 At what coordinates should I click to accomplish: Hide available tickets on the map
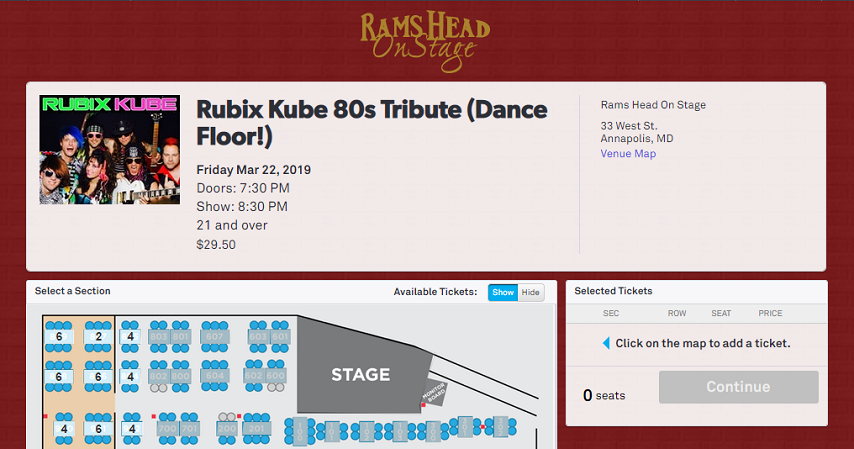tap(530, 292)
